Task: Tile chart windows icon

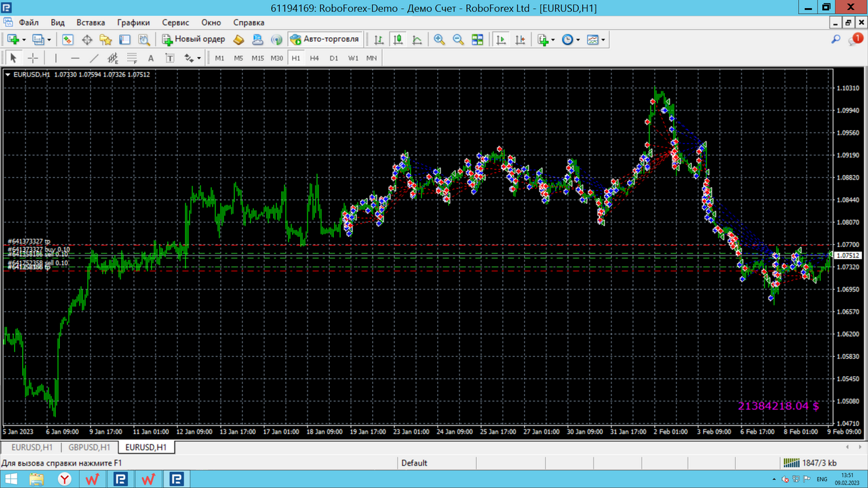Action: pyautogui.click(x=477, y=40)
